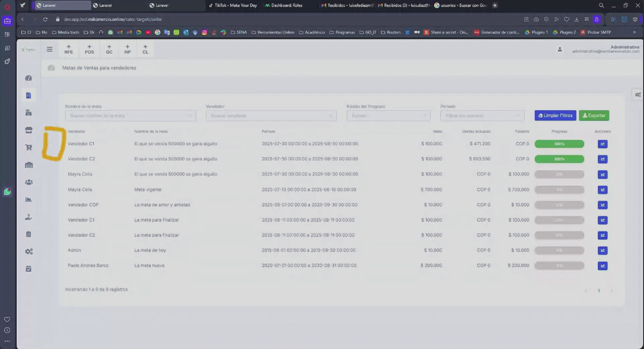Open the Vendedor filter dropdown
644x349 pixels.
(271, 115)
